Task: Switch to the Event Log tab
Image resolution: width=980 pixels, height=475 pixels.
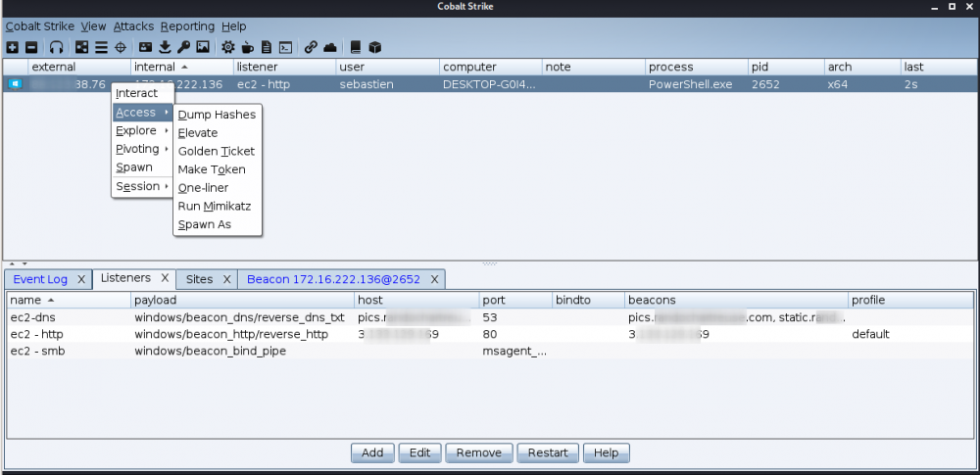Action: point(40,279)
